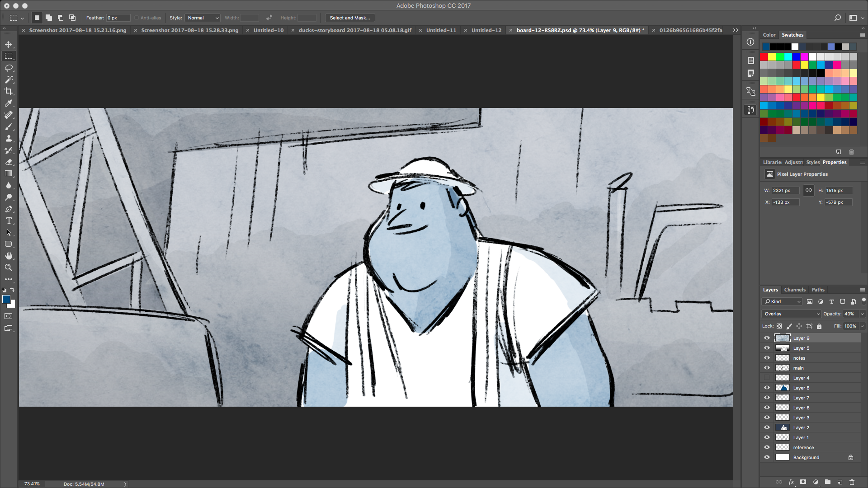Toggle visibility of reference layer
Viewport: 868px width, 488px height.
767,447
